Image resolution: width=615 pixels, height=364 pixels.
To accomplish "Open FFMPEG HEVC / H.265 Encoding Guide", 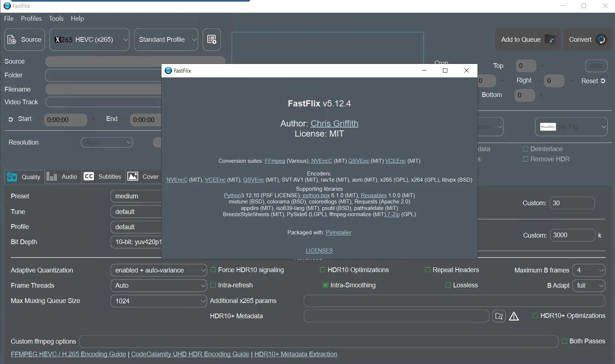I will point(68,354).
